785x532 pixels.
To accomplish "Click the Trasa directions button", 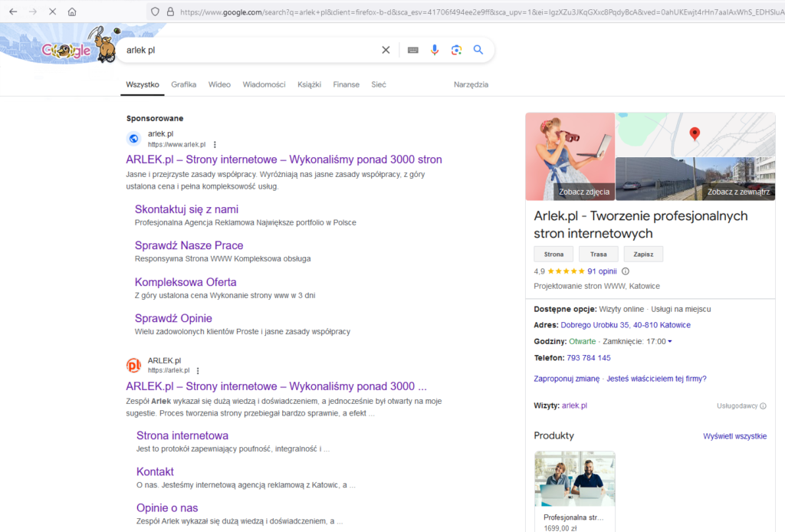I will pyautogui.click(x=598, y=255).
